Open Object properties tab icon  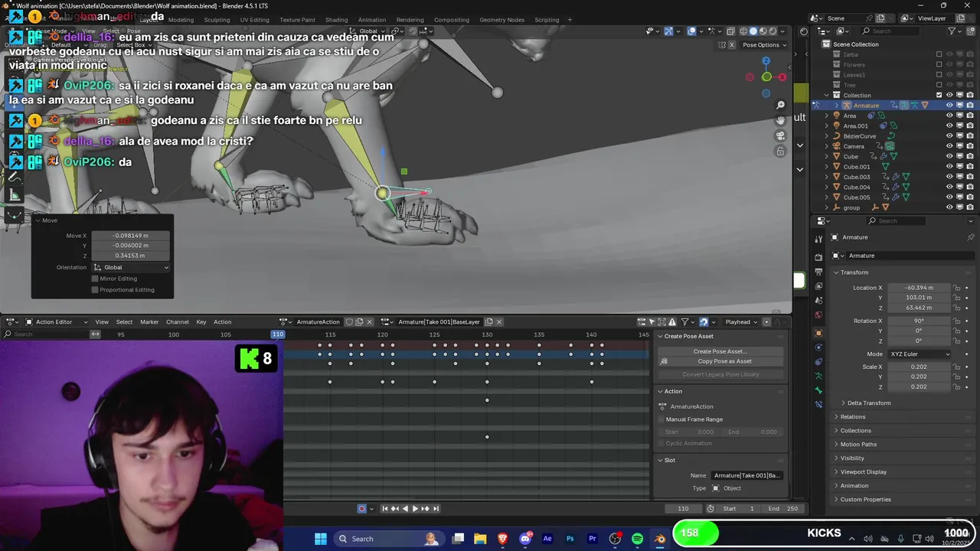818,333
